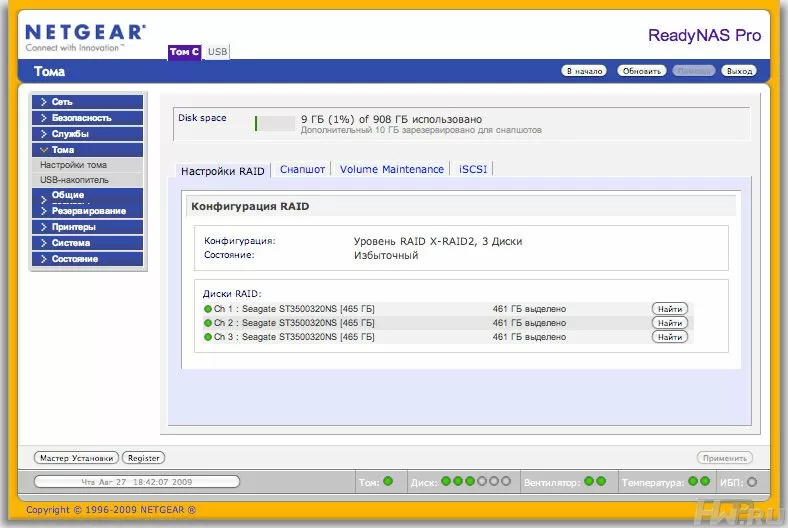Switch to the iSCSI tab
Viewport: 788px width, 528px height.
coord(472,169)
